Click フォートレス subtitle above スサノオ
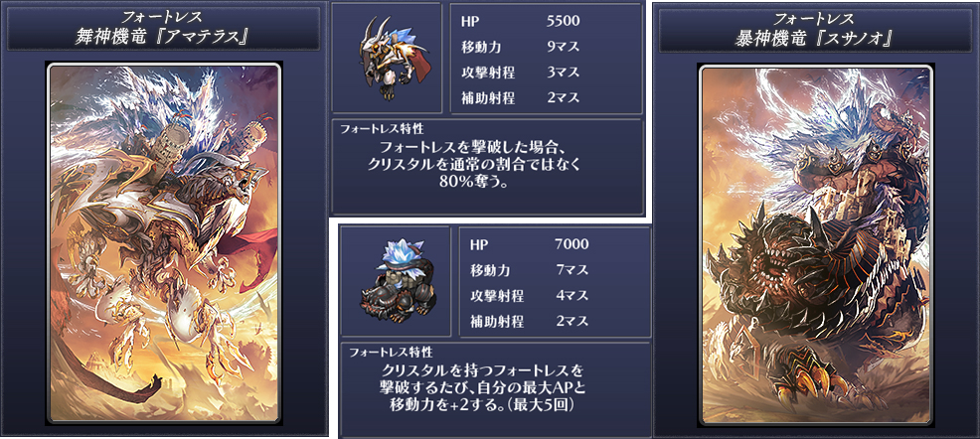 tap(814, 18)
